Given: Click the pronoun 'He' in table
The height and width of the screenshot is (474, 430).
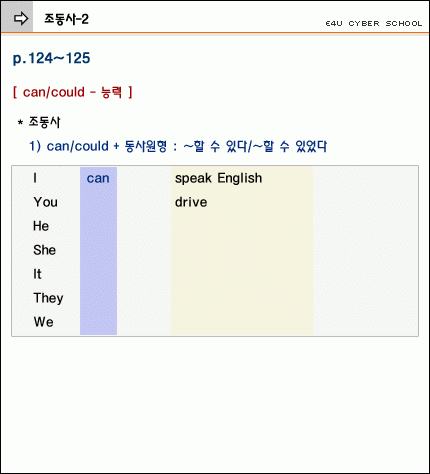Looking at the screenshot, I should 41,226.
